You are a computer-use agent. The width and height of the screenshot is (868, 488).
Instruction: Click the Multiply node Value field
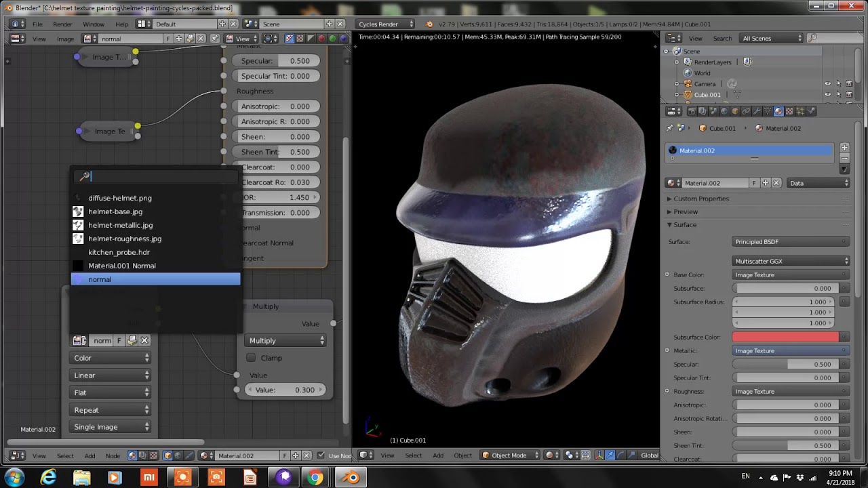(x=285, y=390)
